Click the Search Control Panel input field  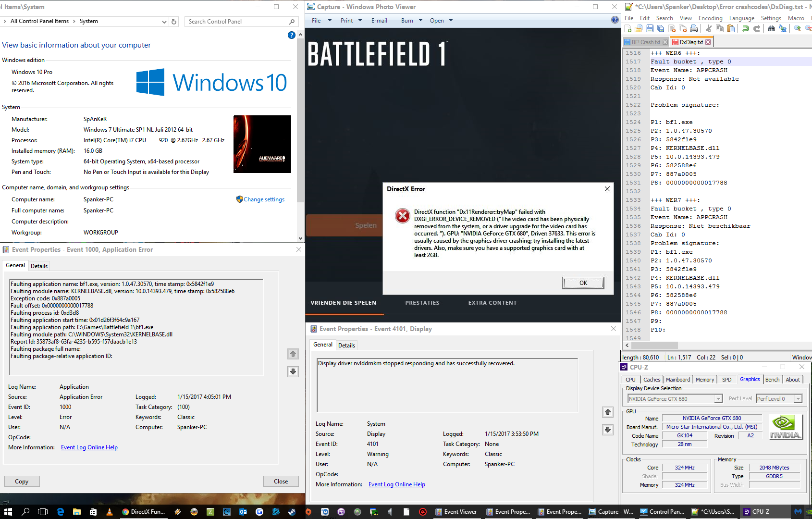click(235, 22)
